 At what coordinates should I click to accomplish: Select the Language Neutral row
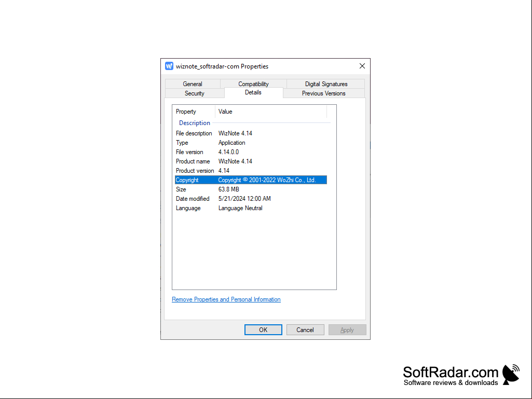pos(251,209)
